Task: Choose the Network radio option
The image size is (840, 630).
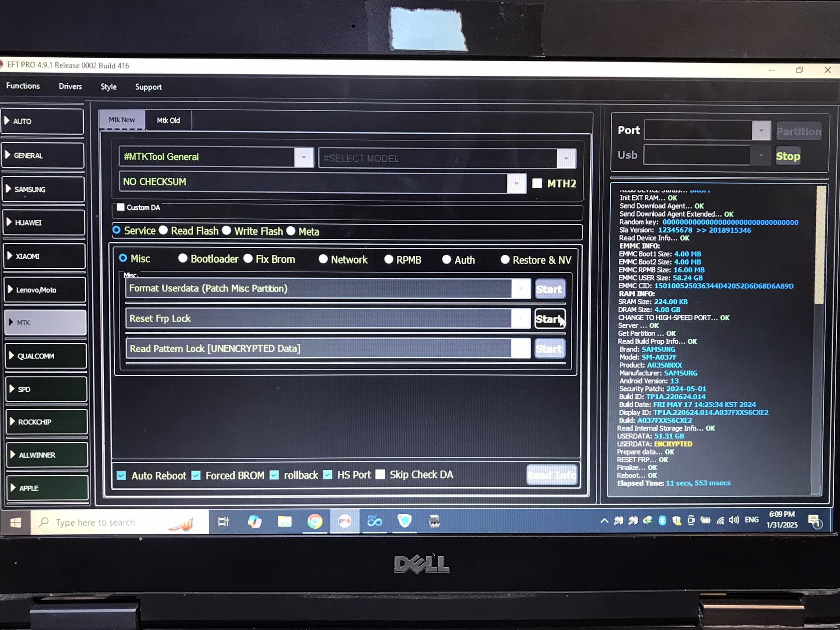Action: [x=323, y=259]
